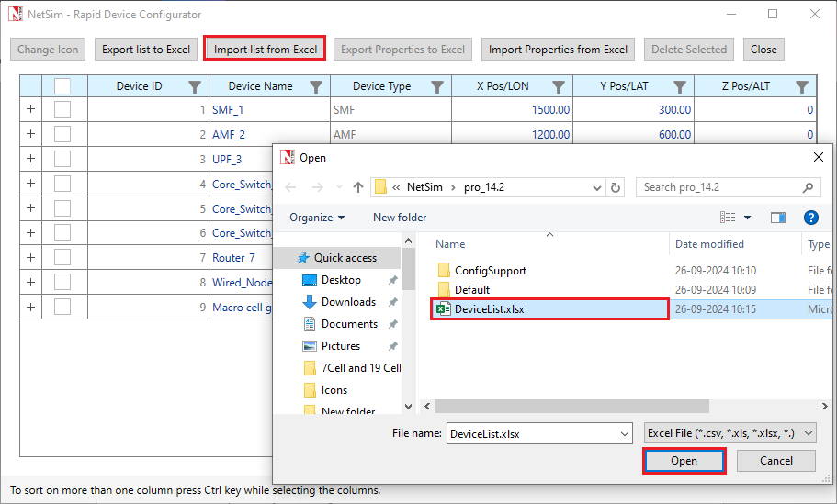837x504 pixels.
Task: Sort files by the Name column
Action: click(450, 244)
